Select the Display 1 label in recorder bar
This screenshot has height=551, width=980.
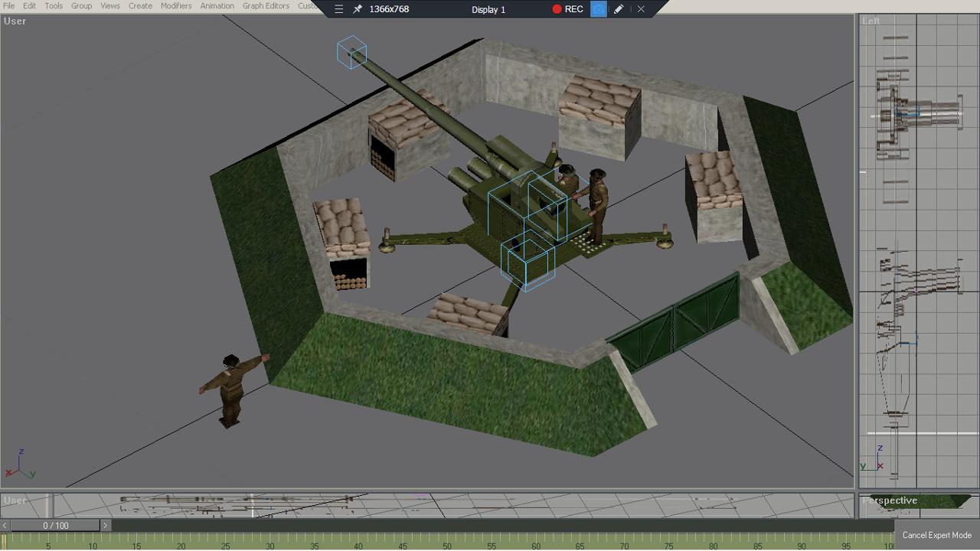pyautogui.click(x=488, y=9)
